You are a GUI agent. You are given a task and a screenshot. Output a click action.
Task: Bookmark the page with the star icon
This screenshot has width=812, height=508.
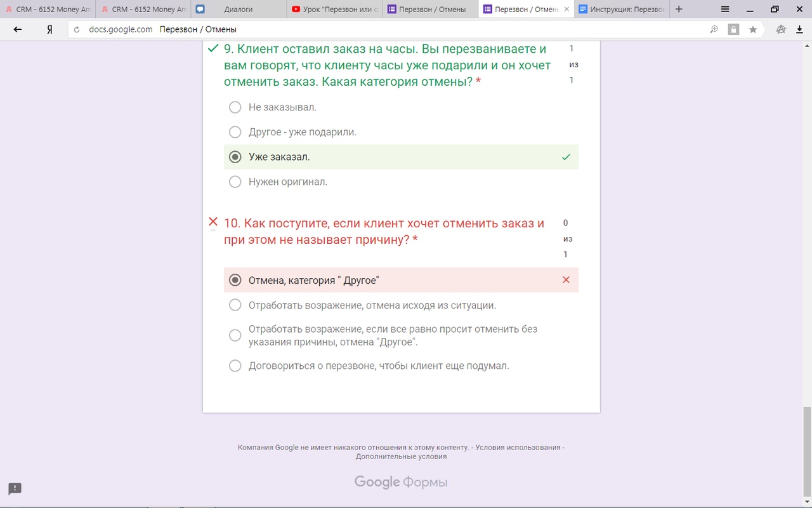752,29
